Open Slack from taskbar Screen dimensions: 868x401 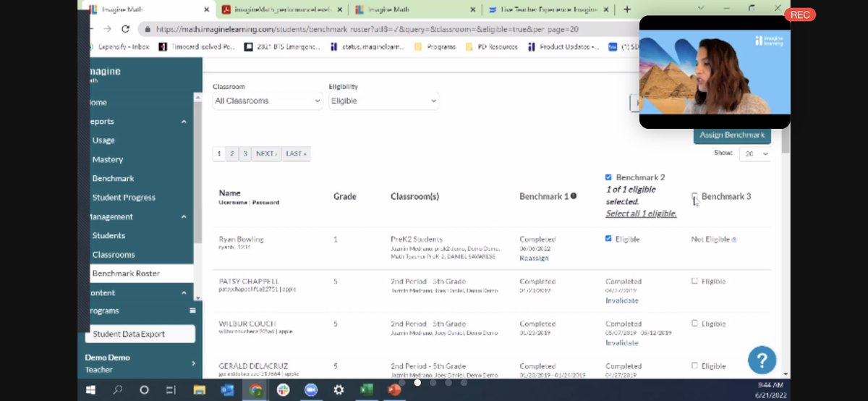tap(283, 389)
